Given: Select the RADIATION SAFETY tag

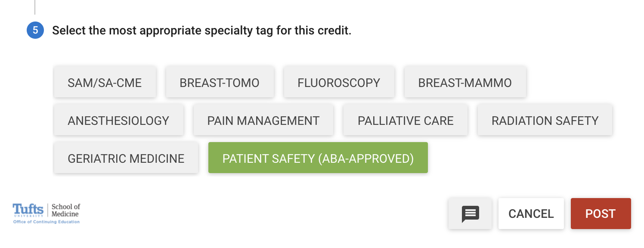Looking at the screenshot, I should [x=545, y=120].
